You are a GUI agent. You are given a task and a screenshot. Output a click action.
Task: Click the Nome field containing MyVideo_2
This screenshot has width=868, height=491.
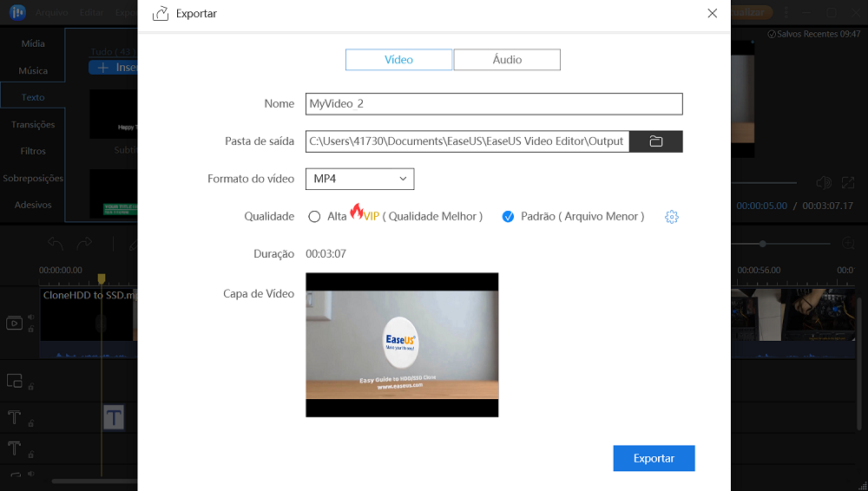[494, 104]
